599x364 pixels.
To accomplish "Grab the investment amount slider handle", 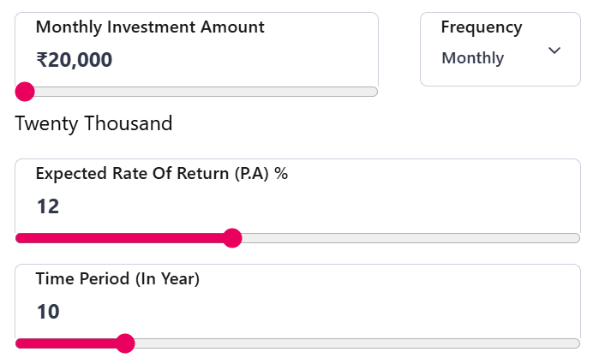I will coord(25,92).
